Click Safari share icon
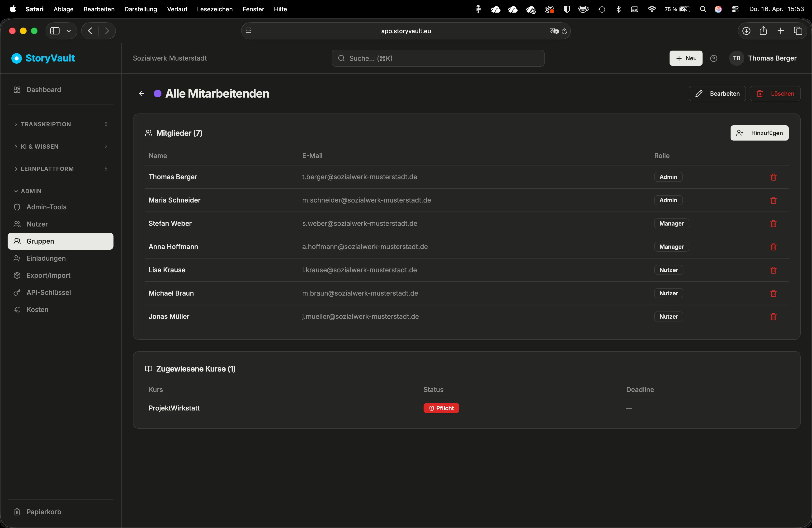 (763, 31)
